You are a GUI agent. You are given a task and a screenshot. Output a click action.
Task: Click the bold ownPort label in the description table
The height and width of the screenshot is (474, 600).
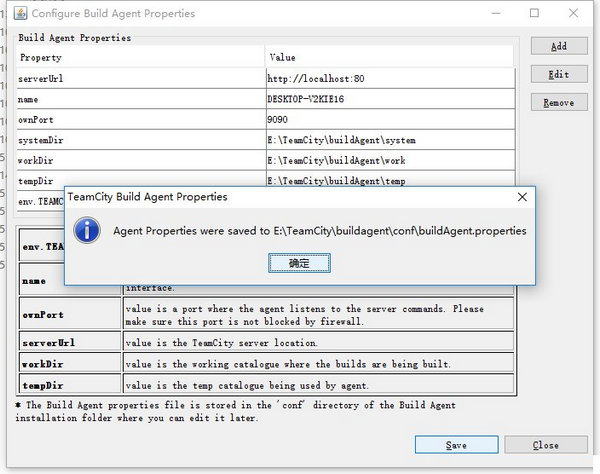43,315
